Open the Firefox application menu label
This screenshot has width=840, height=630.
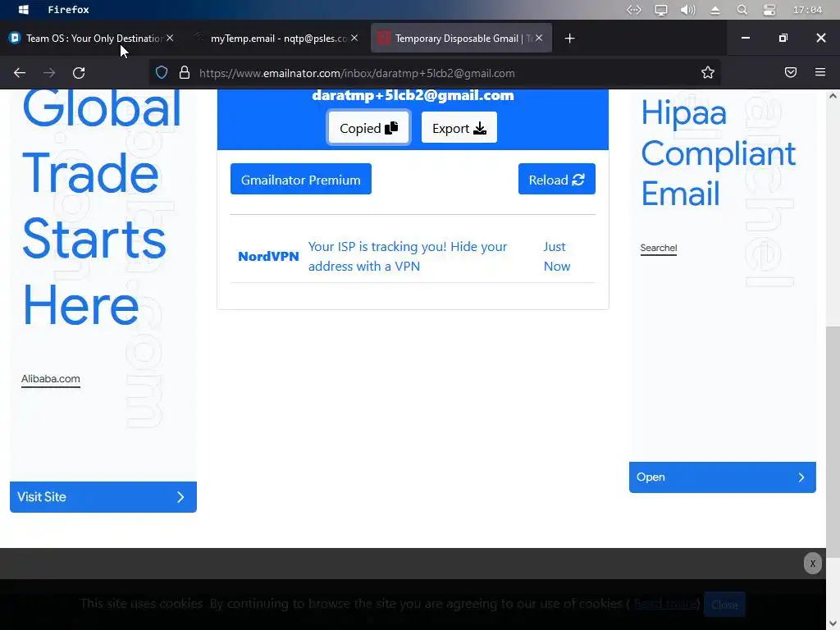click(x=69, y=10)
